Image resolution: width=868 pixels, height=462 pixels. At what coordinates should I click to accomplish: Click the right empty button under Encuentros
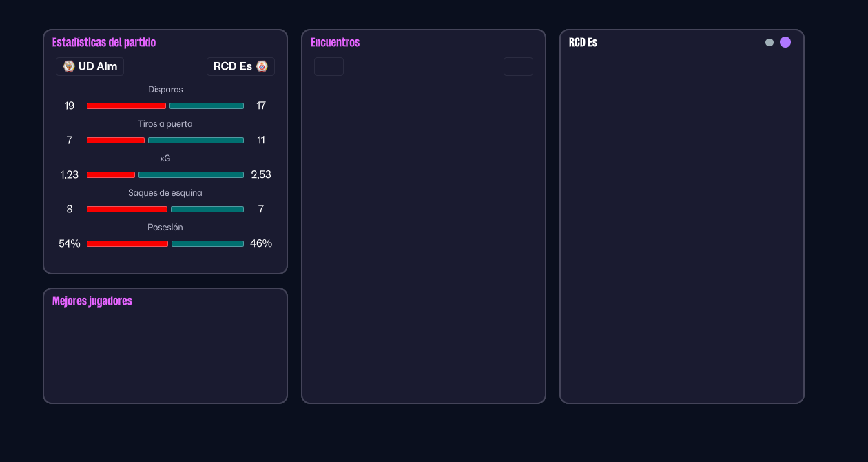[518, 66]
